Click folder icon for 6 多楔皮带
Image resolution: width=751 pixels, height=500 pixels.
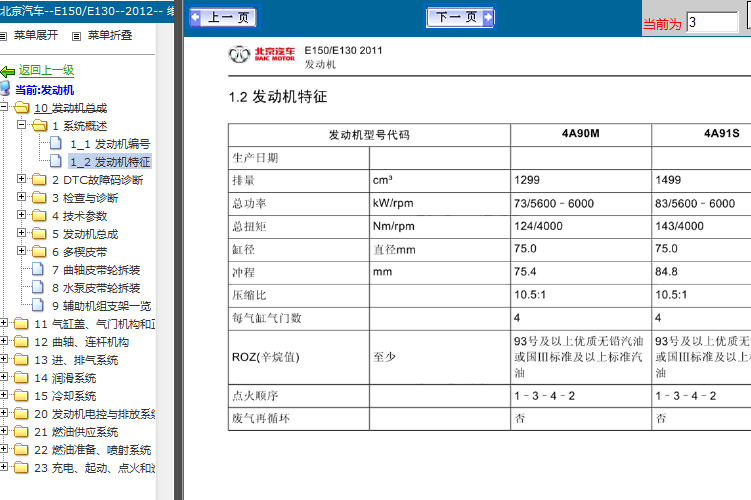[39, 252]
